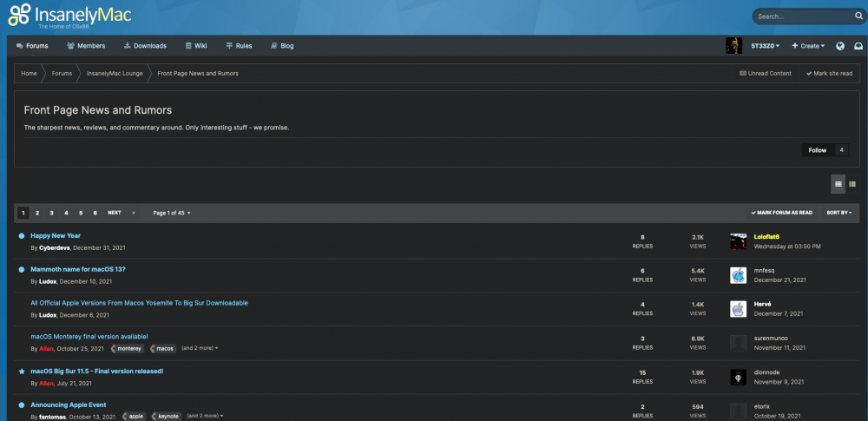Go to page 2
The width and height of the screenshot is (868, 421).
coord(37,213)
